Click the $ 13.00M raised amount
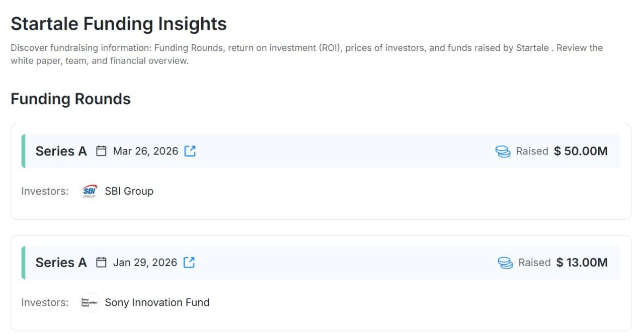The height and width of the screenshot is (336, 644). tap(582, 263)
